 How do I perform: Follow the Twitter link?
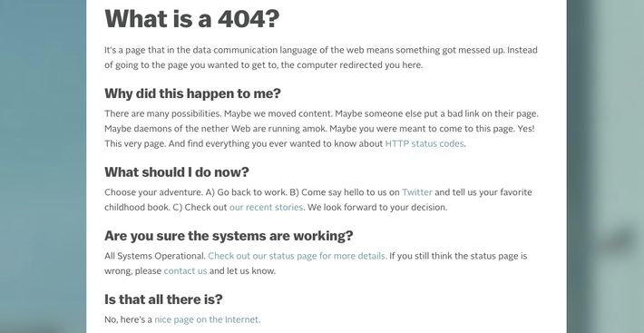click(417, 192)
